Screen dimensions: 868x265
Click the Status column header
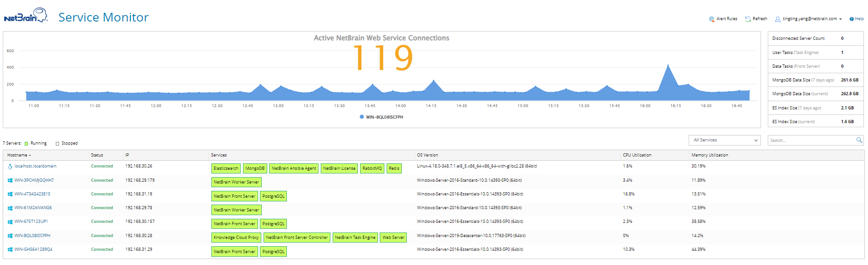[x=97, y=155]
